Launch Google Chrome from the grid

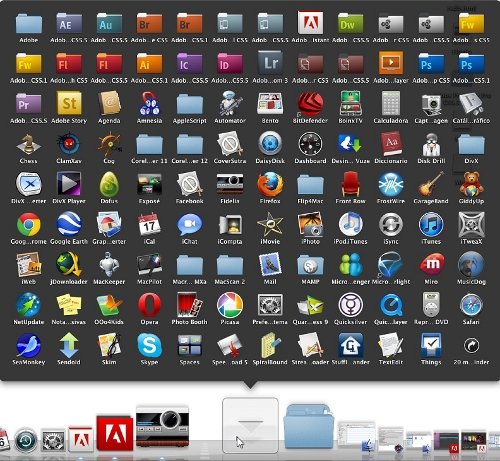pyautogui.click(x=29, y=224)
